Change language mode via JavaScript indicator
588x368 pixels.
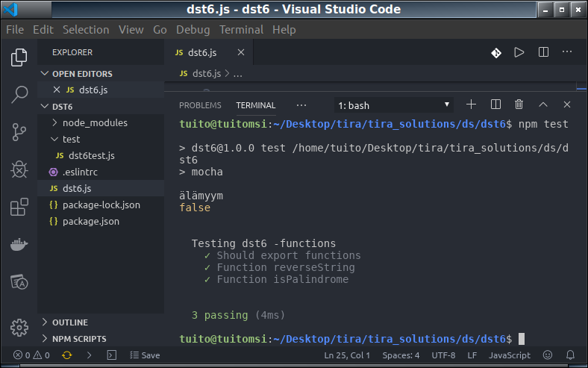[509, 355]
